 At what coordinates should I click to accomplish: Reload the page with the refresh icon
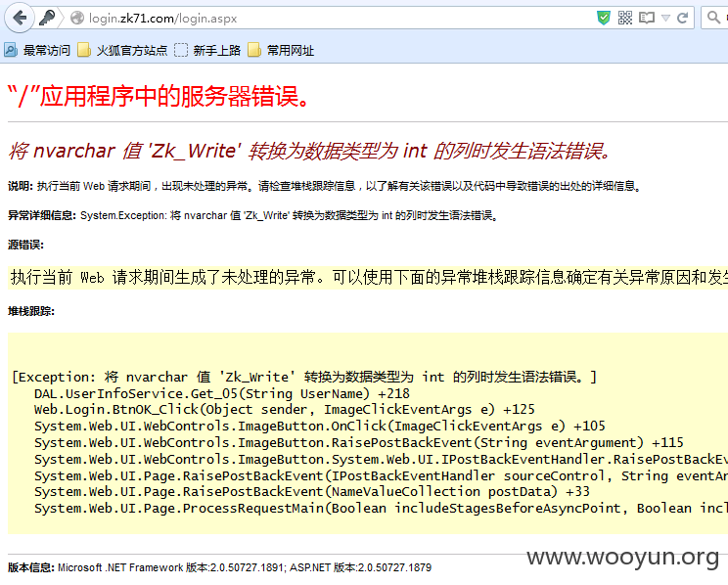682,19
